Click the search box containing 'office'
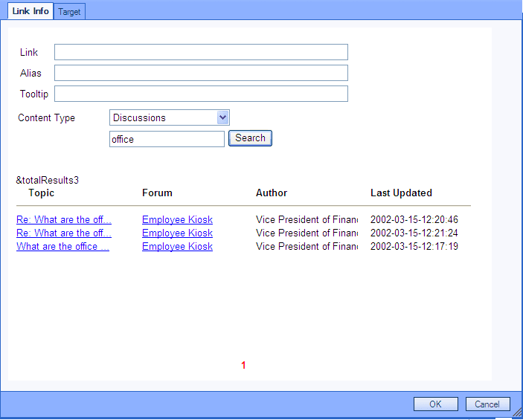Image resolution: width=523 pixels, height=420 pixels. (167, 139)
